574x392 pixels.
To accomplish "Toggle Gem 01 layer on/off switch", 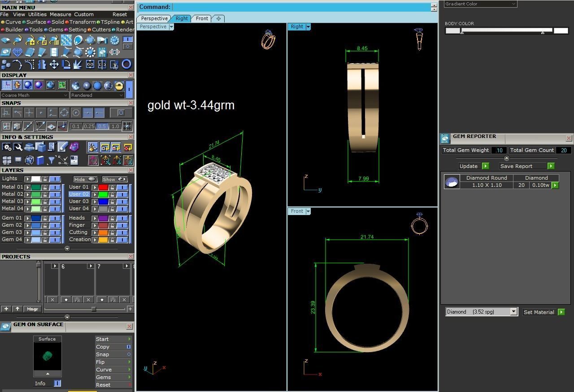I will pos(55,218).
